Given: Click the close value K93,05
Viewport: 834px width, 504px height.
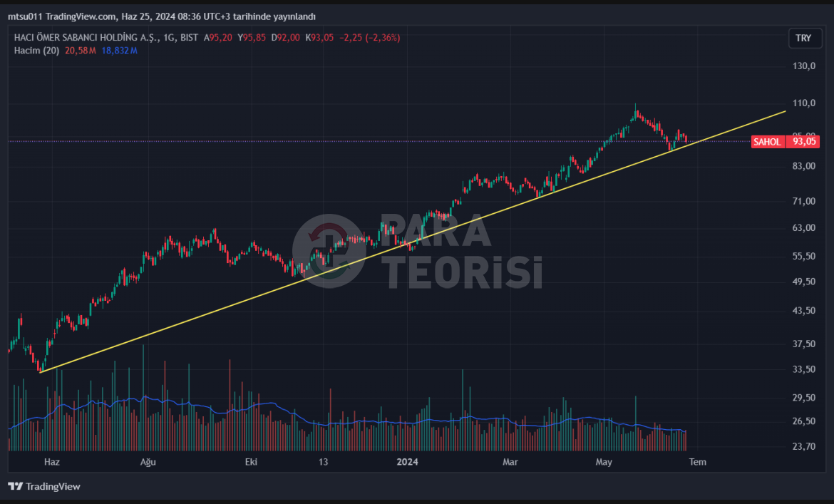Looking at the screenshot, I should (319, 38).
